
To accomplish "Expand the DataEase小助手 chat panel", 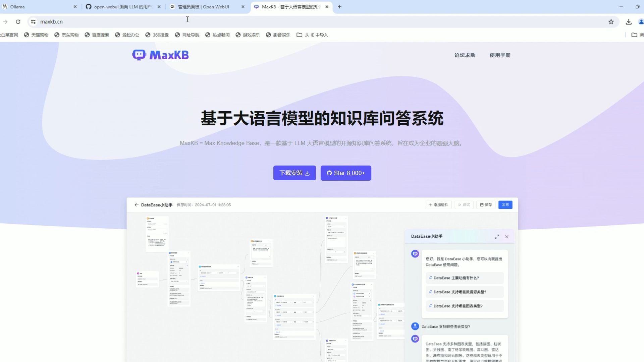I will coord(497,237).
